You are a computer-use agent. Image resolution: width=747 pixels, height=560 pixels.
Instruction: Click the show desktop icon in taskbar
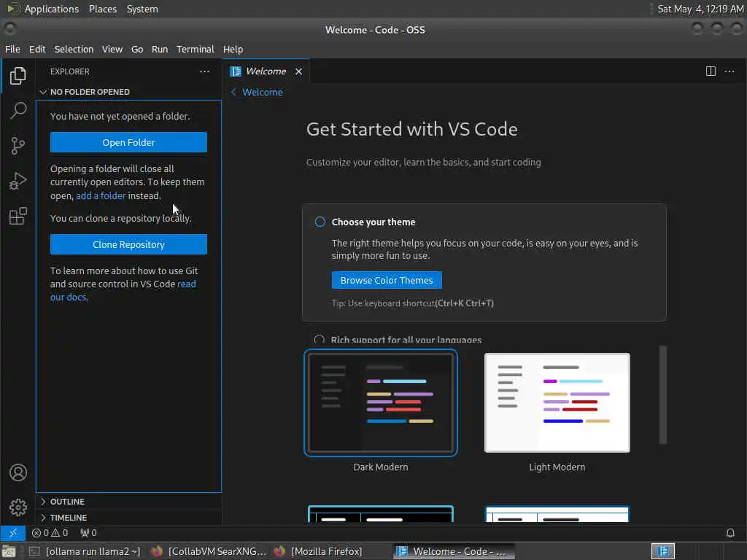[x=9, y=552]
